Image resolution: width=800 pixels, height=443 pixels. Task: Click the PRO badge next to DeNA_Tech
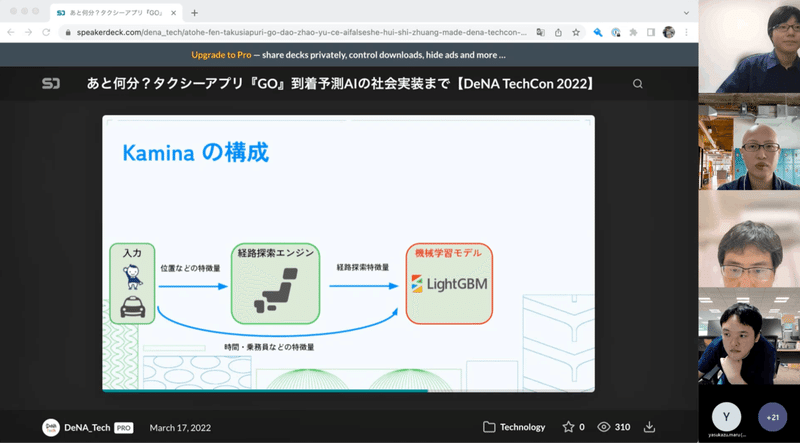(x=123, y=428)
